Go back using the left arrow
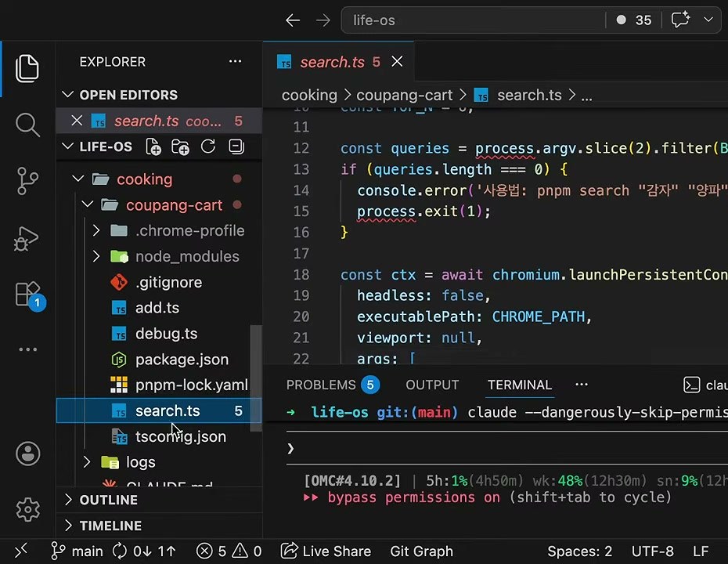This screenshot has width=728, height=564. click(x=293, y=20)
